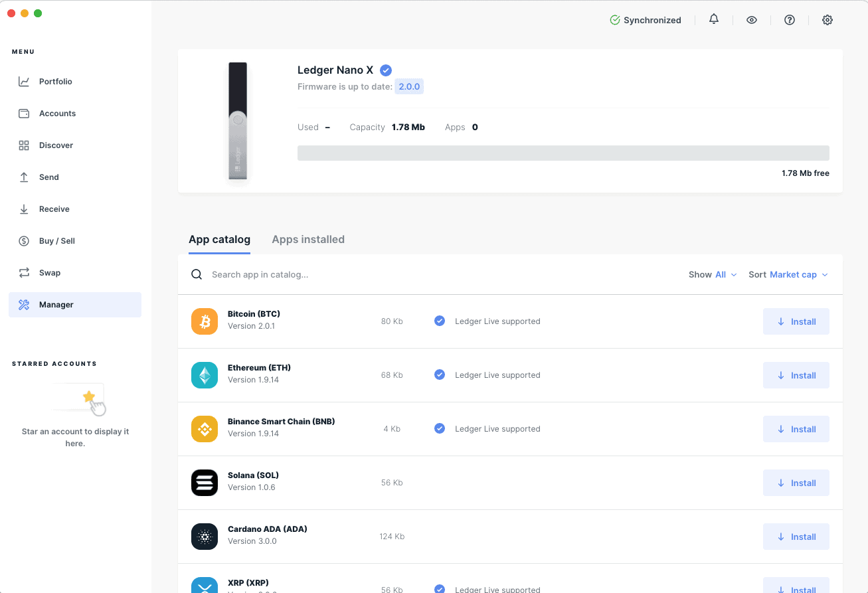Select the App catalog tab
This screenshot has width=868, height=593.
coord(219,239)
